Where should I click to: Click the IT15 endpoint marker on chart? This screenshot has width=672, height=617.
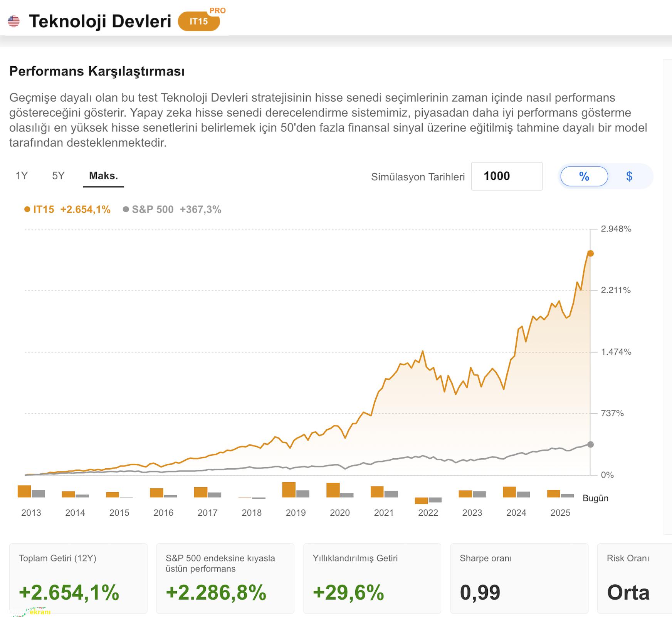click(590, 253)
